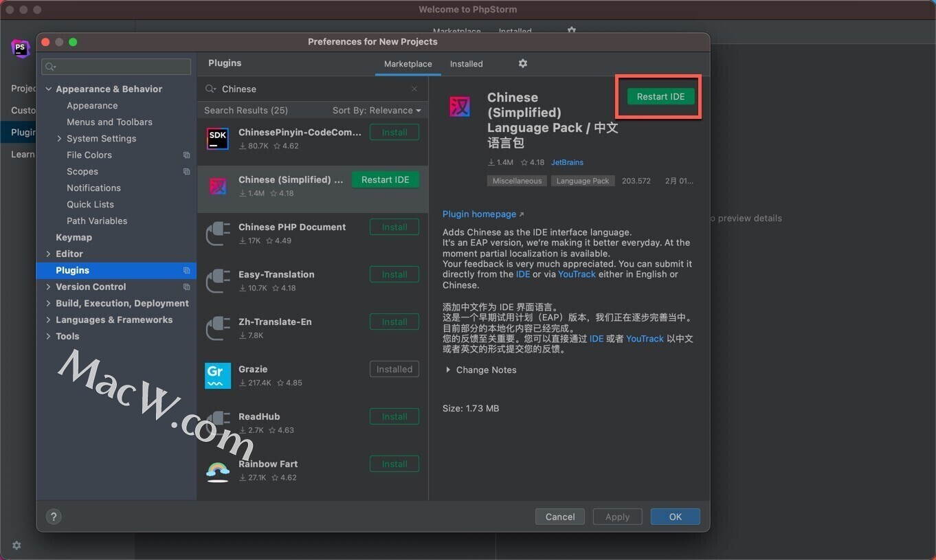Select File Colors settings

89,155
